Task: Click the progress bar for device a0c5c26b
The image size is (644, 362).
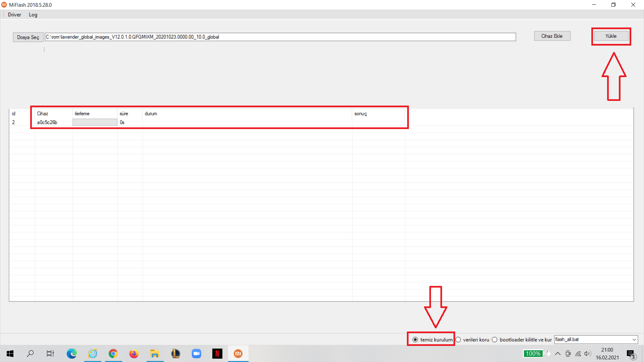Action: 95,122
